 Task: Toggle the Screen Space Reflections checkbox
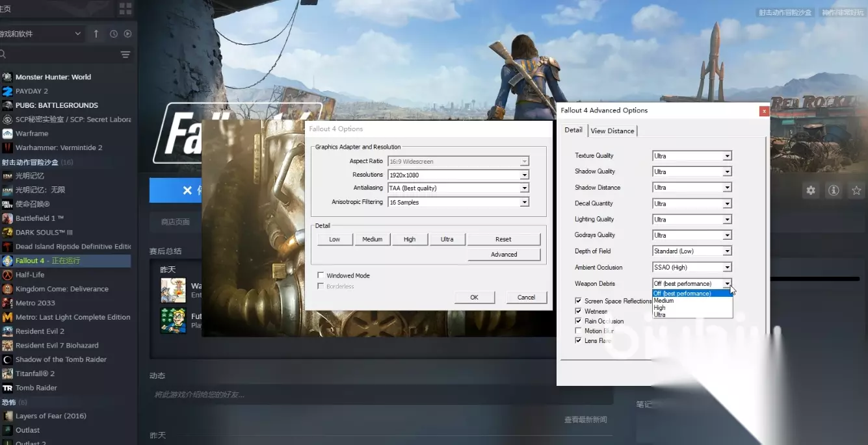tap(578, 301)
